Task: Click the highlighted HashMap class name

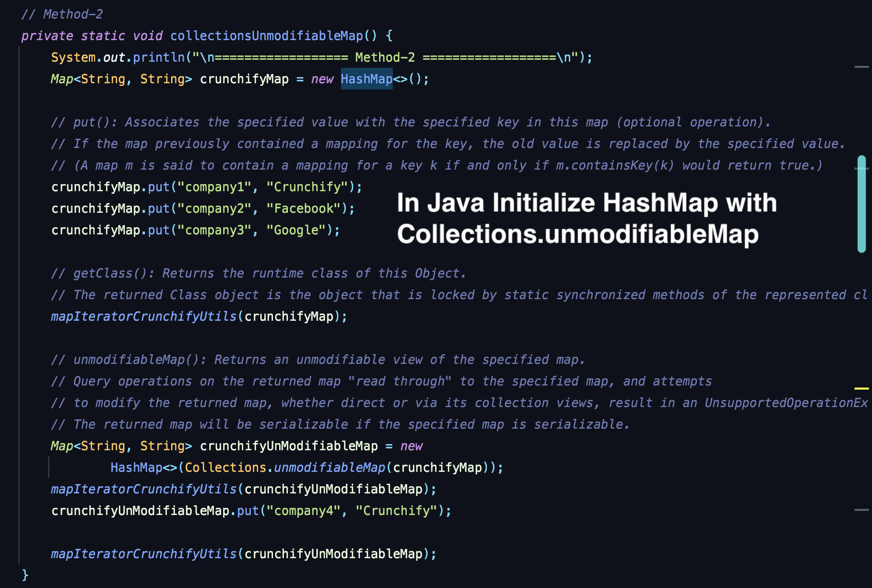Action: click(366, 79)
